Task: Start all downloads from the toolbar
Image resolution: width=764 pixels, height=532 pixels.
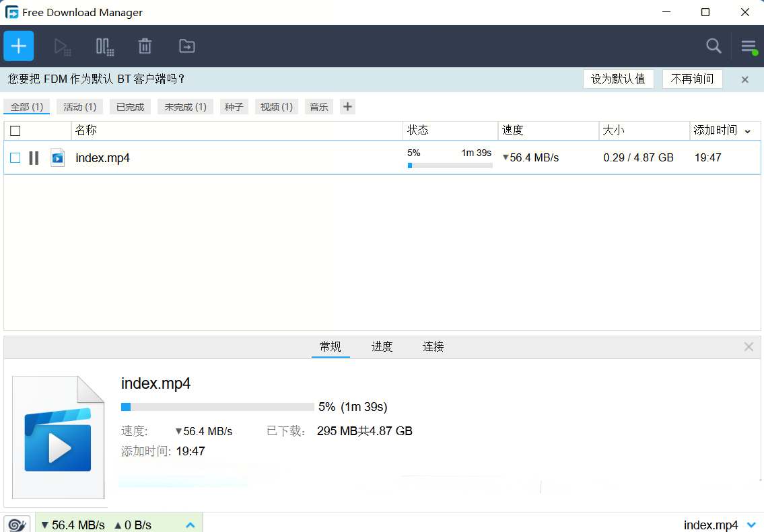Action: (63, 46)
